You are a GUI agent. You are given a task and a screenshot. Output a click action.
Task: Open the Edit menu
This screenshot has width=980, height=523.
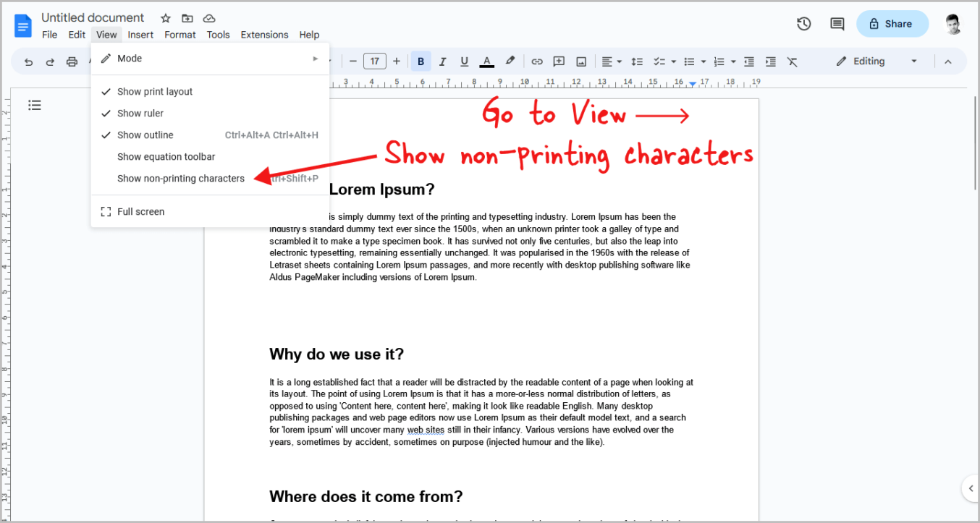click(77, 35)
